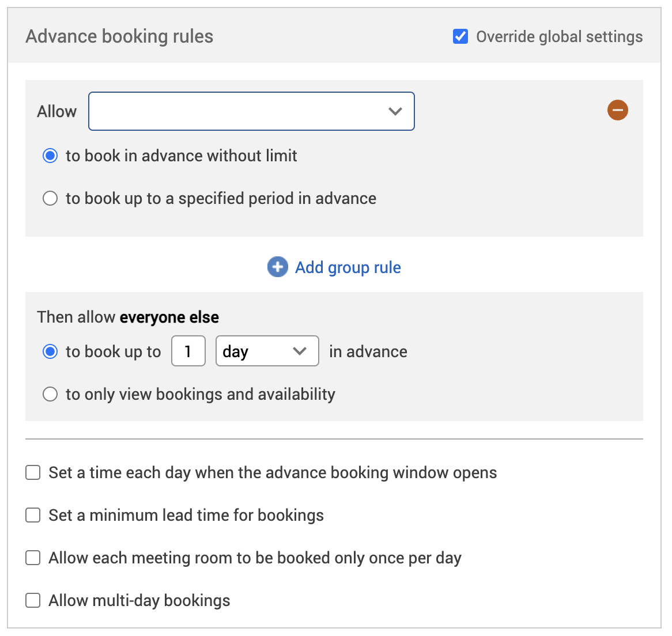Viewport: 672px width, 636px height.
Task: Click the chevron arrow of day dropdown
Action: pos(300,351)
